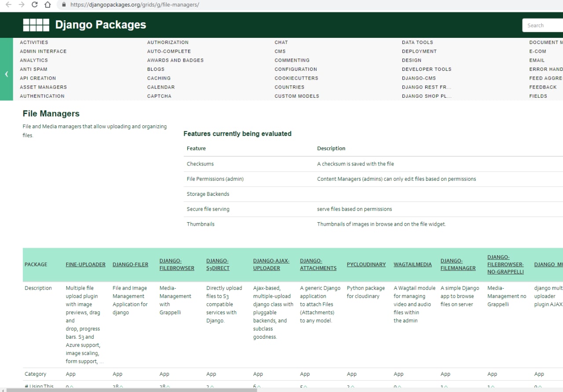Screen dimensions: 563x392
Task: Focus the Search field in header
Action: point(543,26)
